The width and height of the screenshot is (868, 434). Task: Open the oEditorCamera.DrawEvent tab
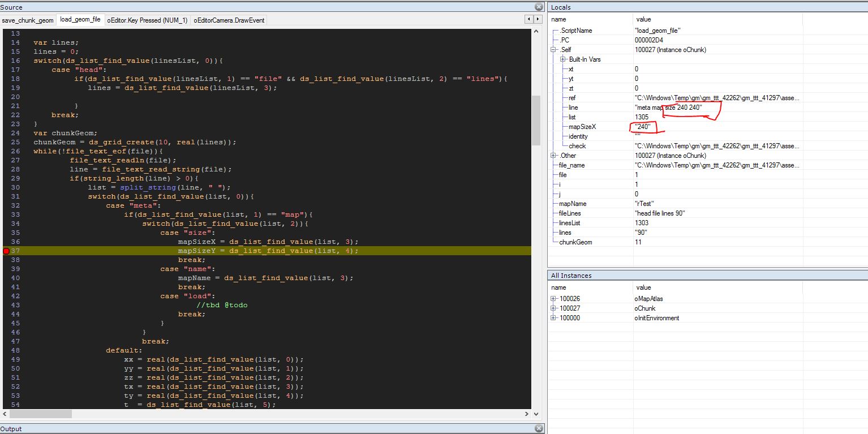[229, 20]
